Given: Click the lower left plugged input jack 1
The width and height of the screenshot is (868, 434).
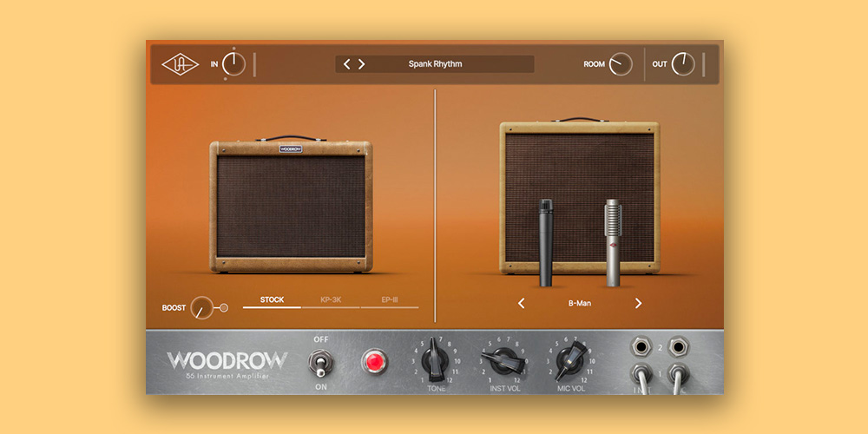Looking at the screenshot, I should coord(641,375).
